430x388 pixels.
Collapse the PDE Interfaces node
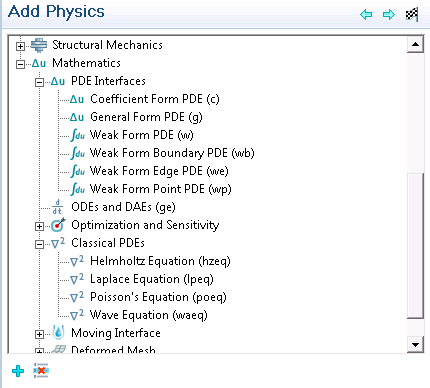point(39,82)
